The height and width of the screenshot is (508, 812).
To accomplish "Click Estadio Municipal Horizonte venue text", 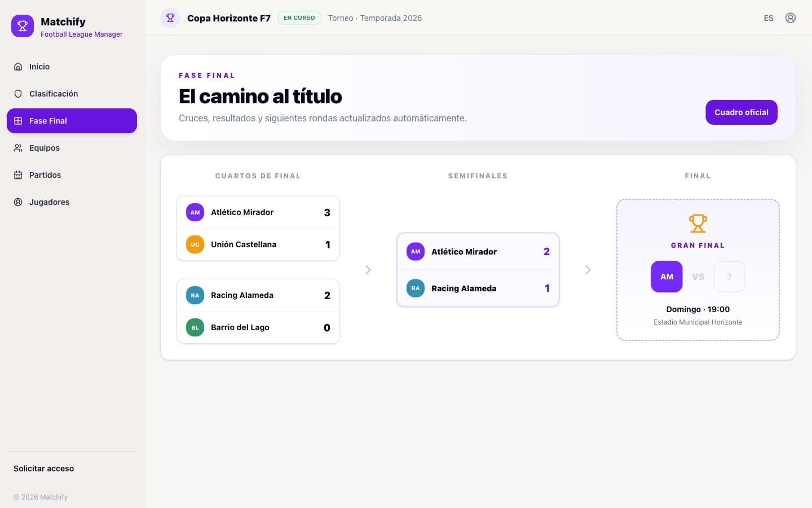I will click(698, 322).
